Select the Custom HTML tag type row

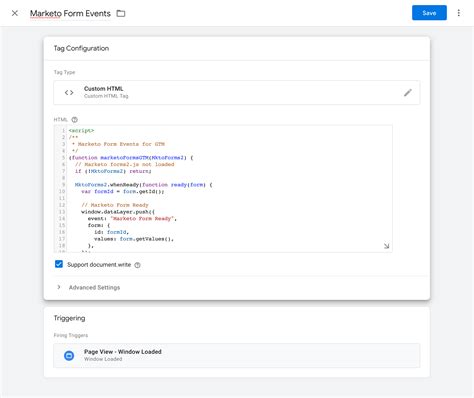[237, 92]
